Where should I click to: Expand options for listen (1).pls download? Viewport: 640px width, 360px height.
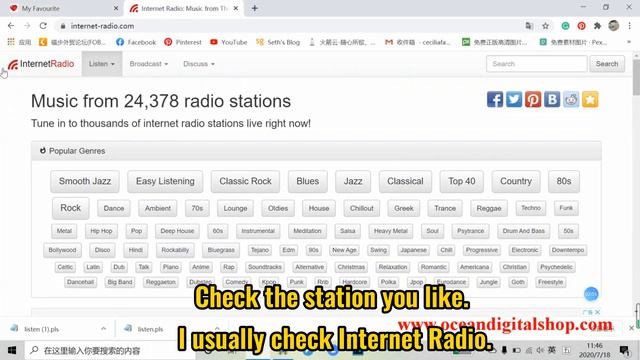point(103,329)
